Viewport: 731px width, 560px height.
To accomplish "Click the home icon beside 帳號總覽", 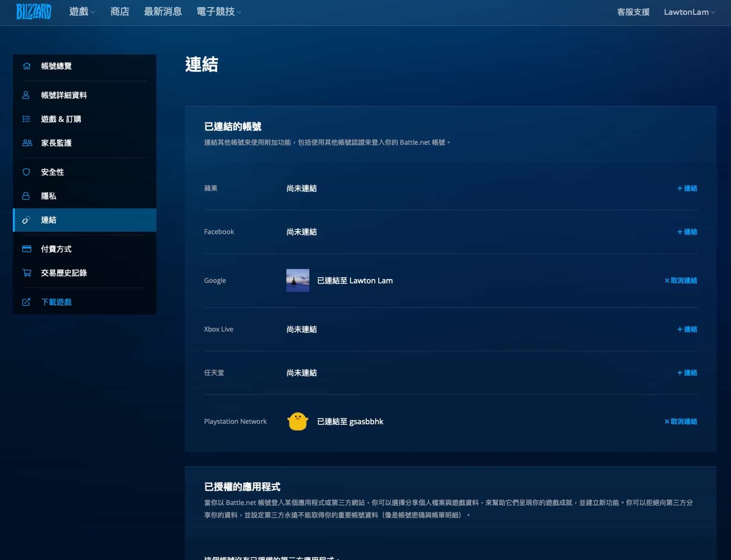I will pos(27,66).
